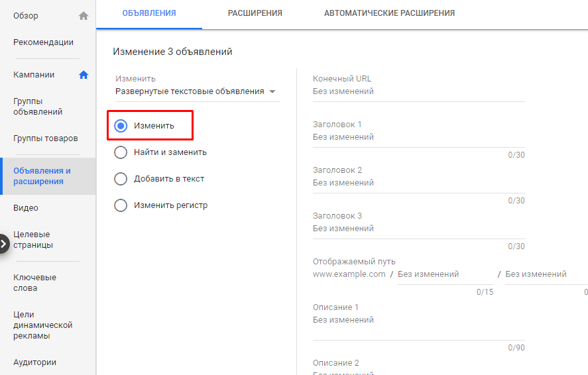Open the Автоматические расширения tab
This screenshot has height=375, width=588.
(389, 13)
